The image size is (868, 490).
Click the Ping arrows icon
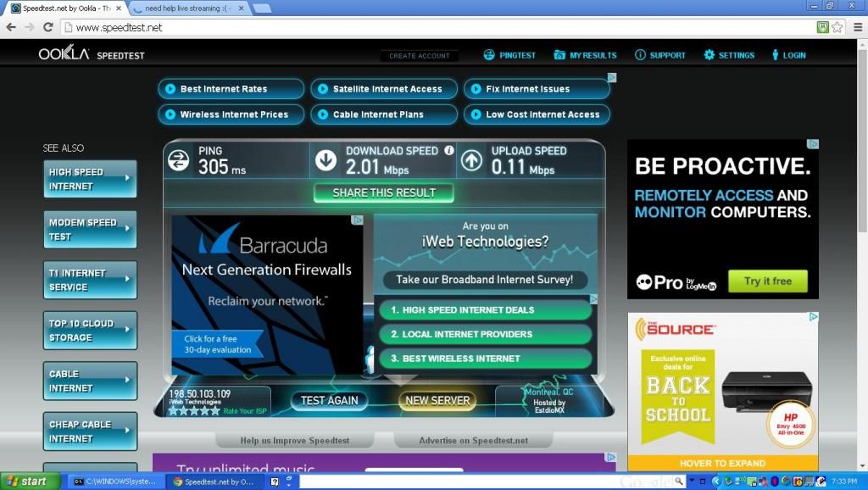click(178, 160)
